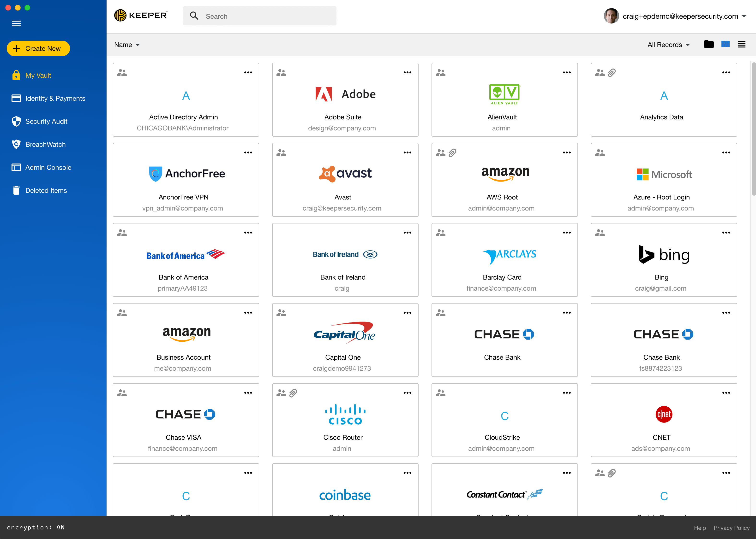756x539 pixels.
Task: Open AWS Root record options menu
Action: [566, 153]
